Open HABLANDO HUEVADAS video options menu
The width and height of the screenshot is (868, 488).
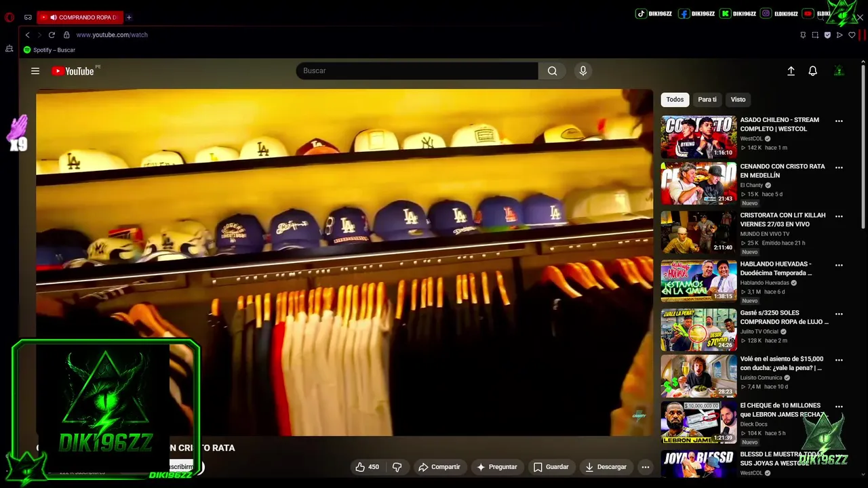[839, 265]
